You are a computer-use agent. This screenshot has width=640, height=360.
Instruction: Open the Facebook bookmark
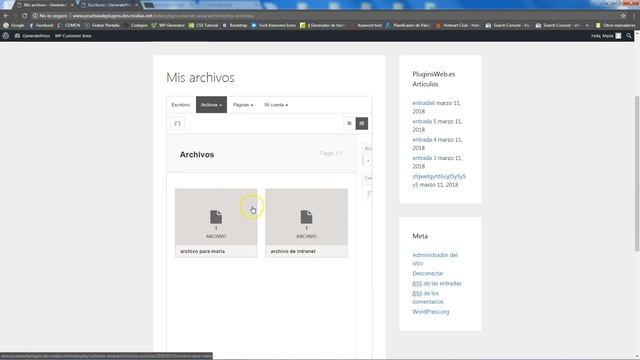pos(41,25)
